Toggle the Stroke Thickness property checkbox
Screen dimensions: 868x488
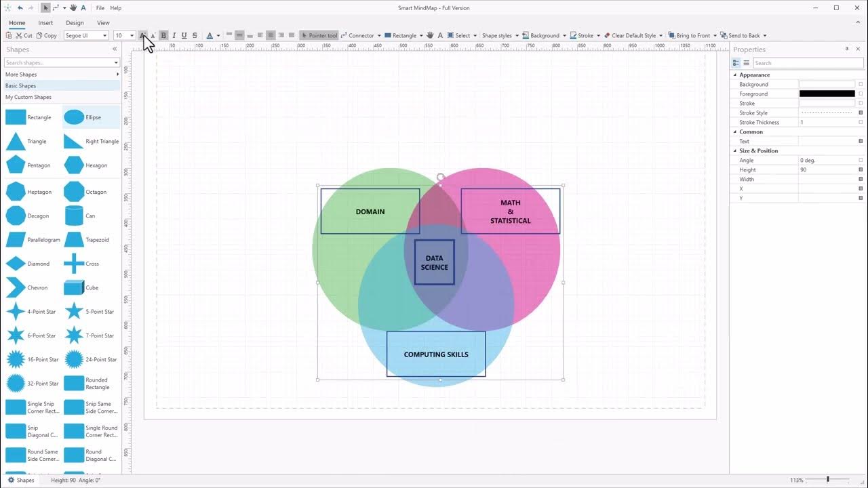[861, 122]
